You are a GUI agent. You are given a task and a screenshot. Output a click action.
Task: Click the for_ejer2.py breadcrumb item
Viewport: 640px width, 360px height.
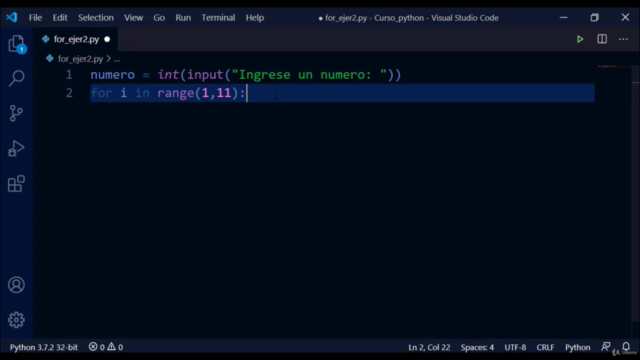click(80, 59)
